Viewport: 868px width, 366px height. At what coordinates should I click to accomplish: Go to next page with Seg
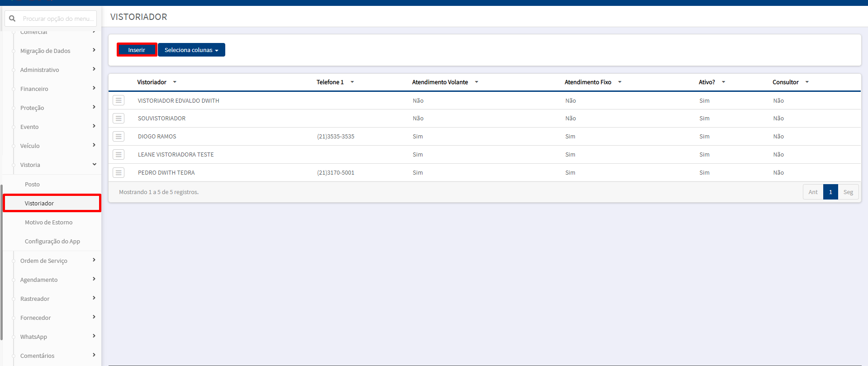coord(848,192)
